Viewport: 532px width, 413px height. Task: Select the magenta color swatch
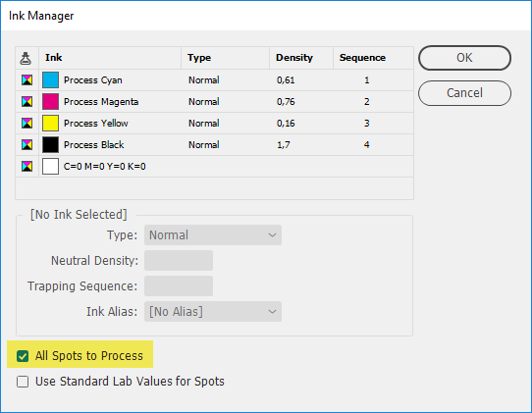pos(51,101)
